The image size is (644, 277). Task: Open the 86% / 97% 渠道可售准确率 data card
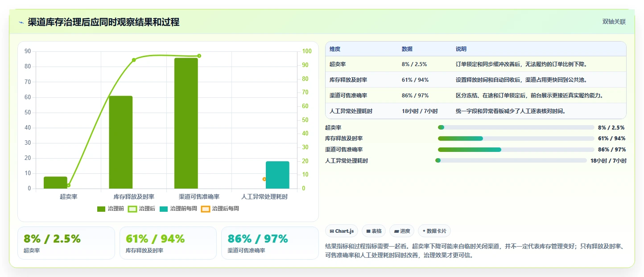270,243
